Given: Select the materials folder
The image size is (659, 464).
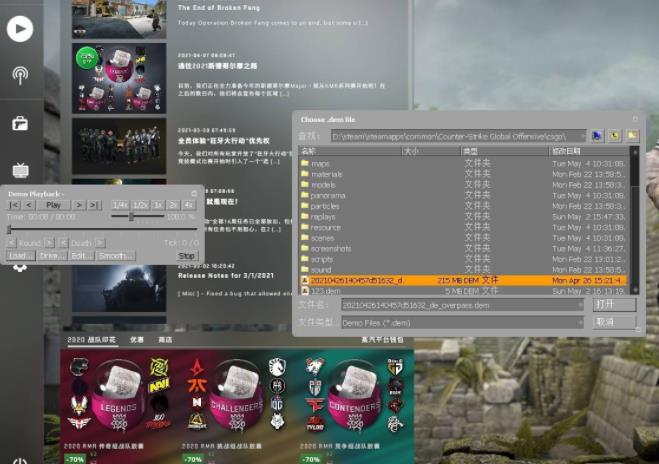Looking at the screenshot, I should [464, 174].
